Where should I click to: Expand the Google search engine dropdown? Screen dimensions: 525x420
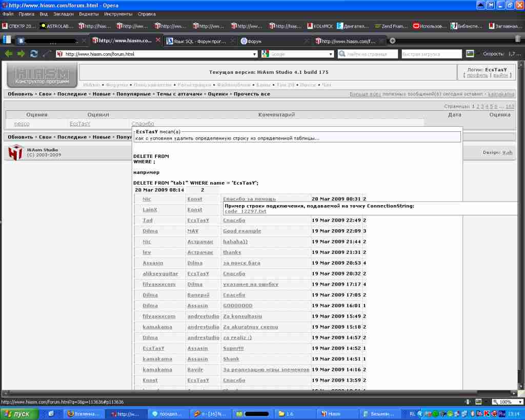click(x=331, y=54)
